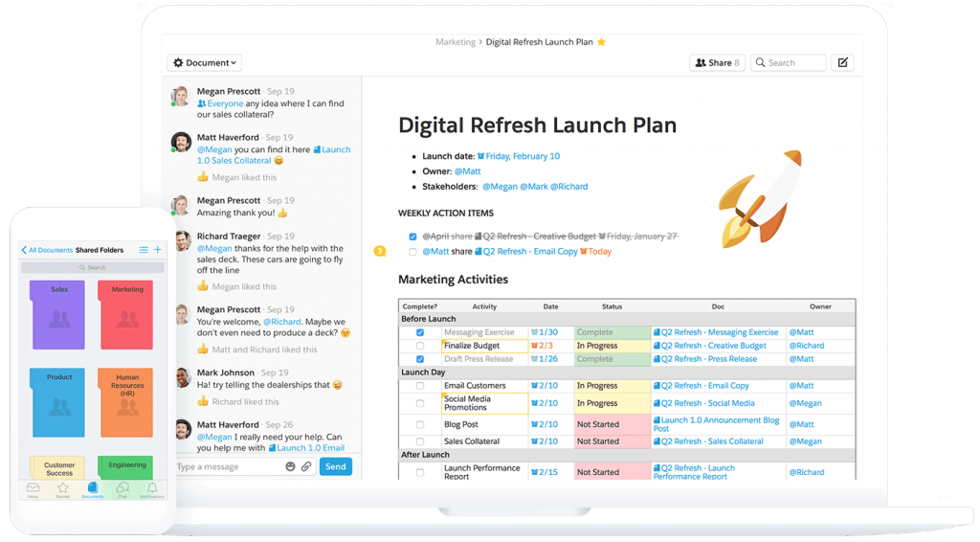The image size is (980, 542).
Task: Open the Q2 Refresh - Messaging Exercise doc
Action: tap(716, 332)
